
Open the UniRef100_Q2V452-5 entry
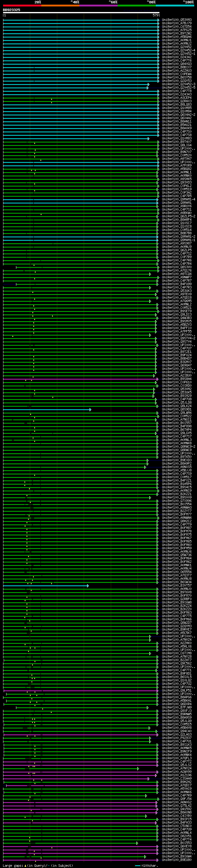(x=179, y=88)
